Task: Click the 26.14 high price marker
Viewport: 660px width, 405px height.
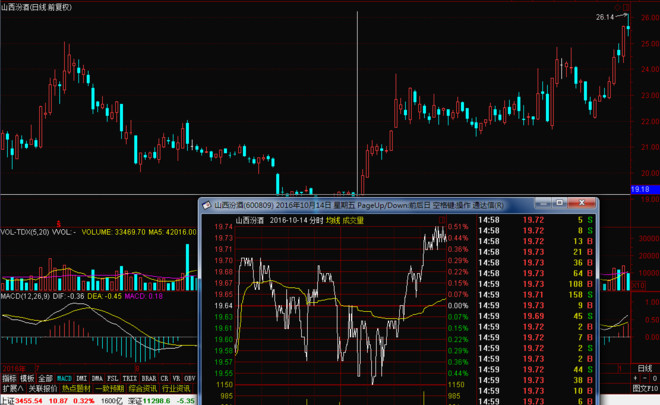Action: pyautogui.click(x=605, y=17)
